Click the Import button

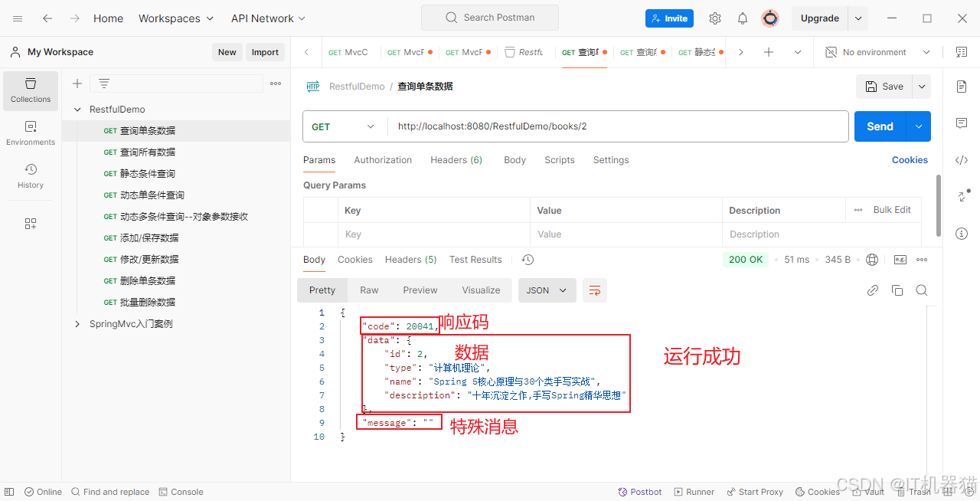click(265, 52)
